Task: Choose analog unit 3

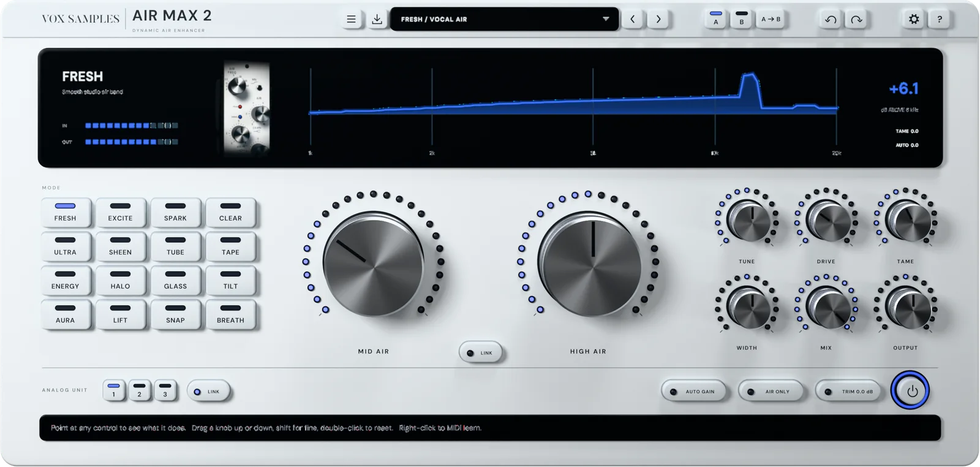Action: (x=165, y=390)
